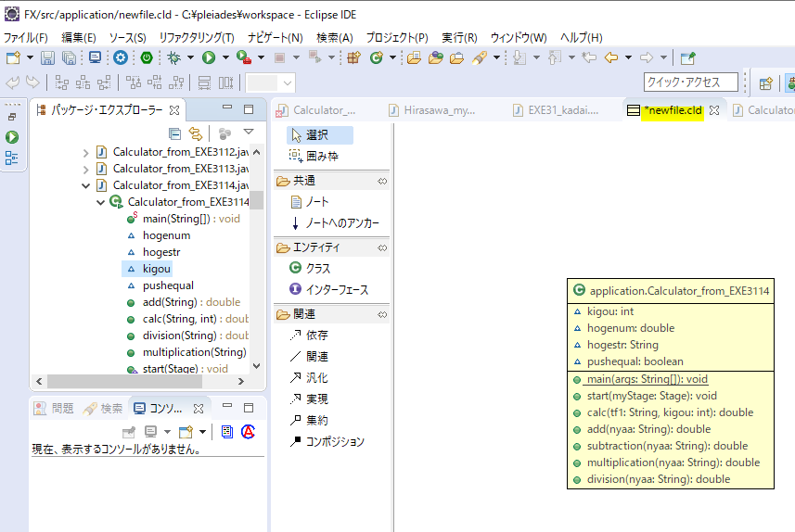
Task: Collapse All in Package Explorer
Action: click(175, 133)
